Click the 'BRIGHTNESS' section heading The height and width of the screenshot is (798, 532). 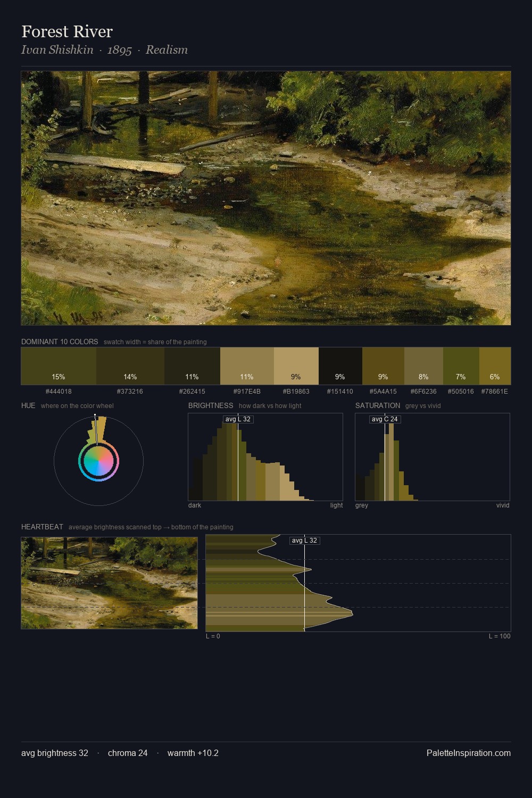pos(211,405)
